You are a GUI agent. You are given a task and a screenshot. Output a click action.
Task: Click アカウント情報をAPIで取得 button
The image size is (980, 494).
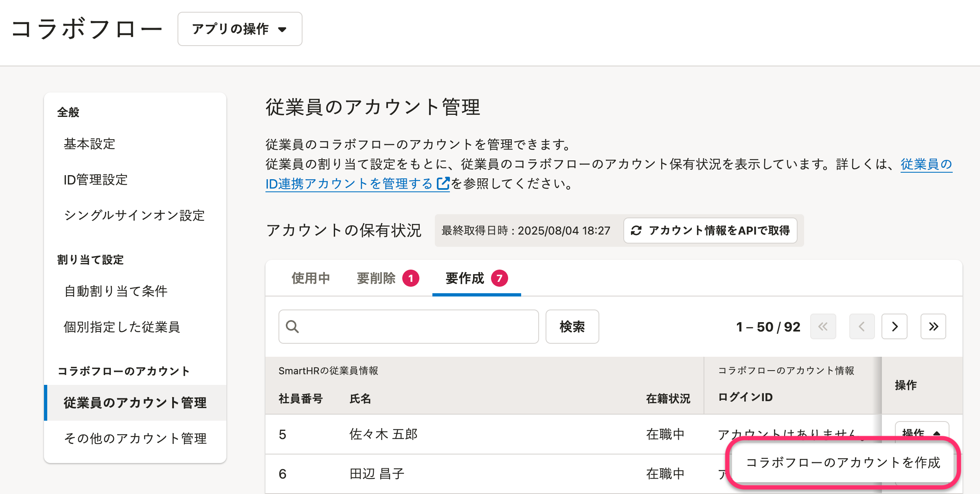tap(710, 231)
